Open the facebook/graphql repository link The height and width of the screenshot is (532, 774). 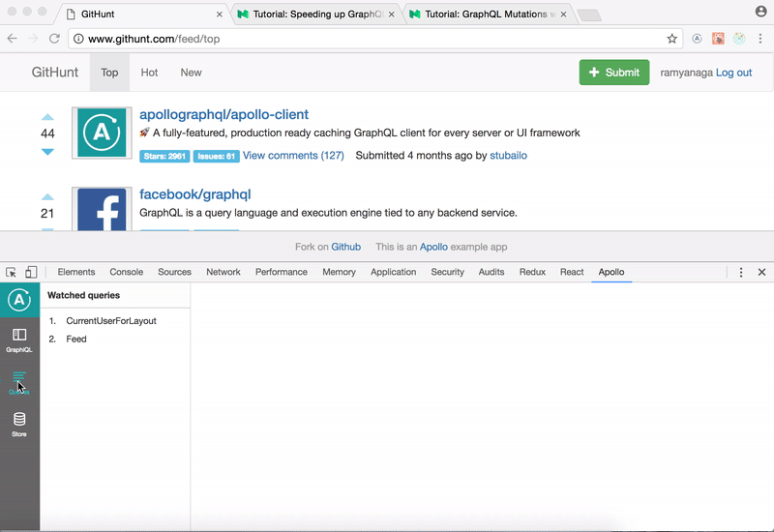195,194
